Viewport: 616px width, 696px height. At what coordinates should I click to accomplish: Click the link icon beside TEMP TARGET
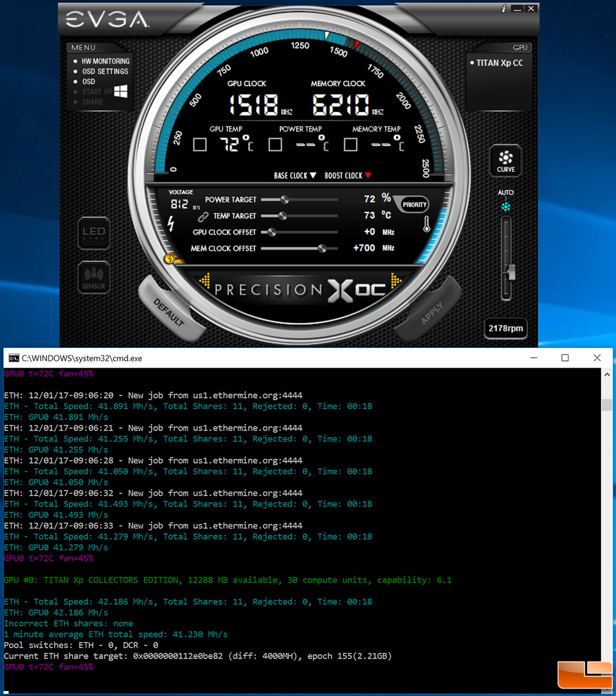(x=203, y=216)
